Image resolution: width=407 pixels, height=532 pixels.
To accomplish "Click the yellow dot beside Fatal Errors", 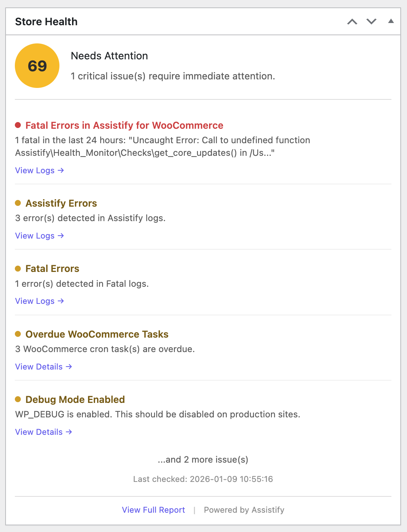I will (x=18, y=268).
